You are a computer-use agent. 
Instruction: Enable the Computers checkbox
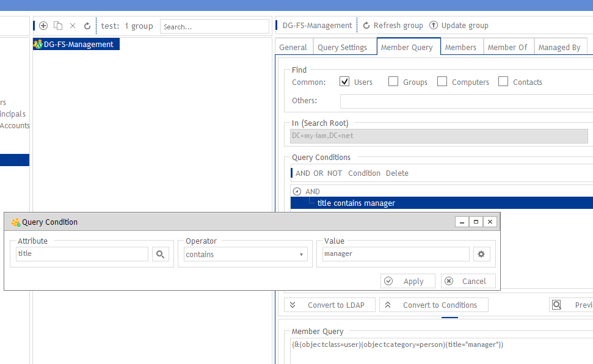point(442,81)
